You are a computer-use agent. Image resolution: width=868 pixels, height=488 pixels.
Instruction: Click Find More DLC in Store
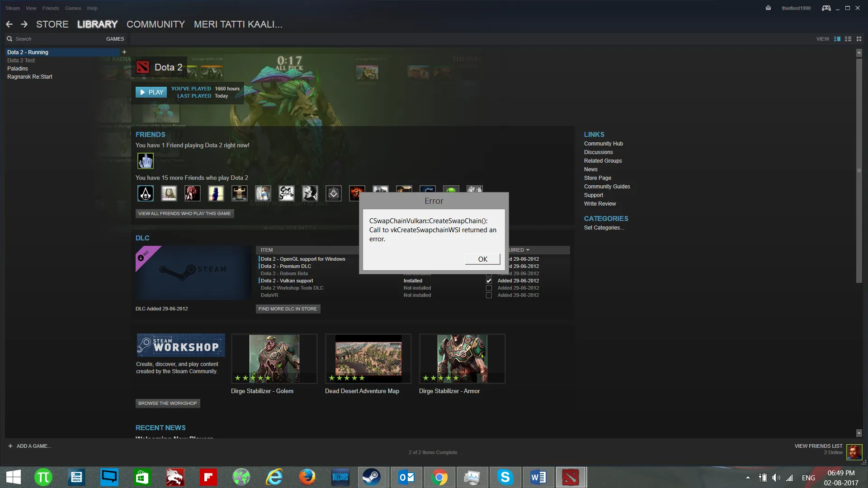(x=288, y=309)
